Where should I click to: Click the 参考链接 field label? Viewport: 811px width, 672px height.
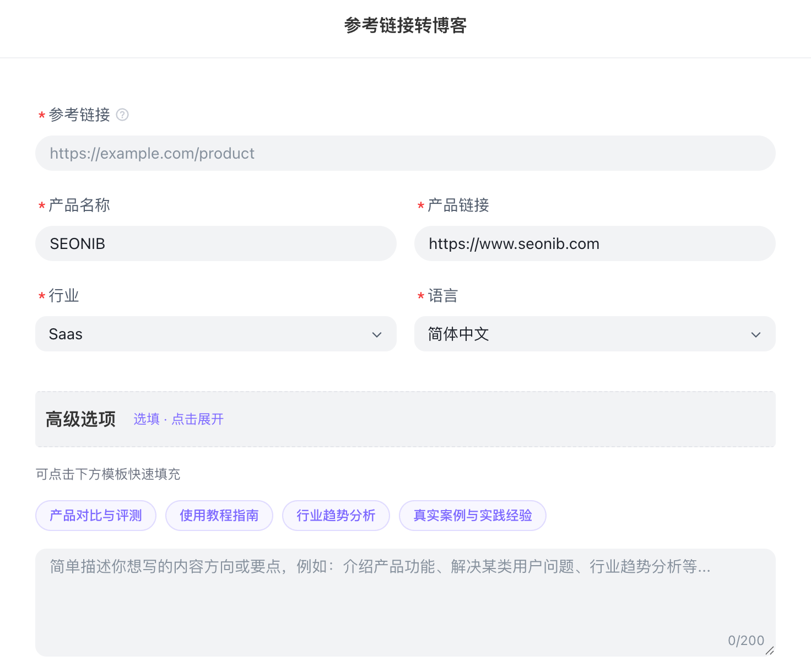click(79, 115)
